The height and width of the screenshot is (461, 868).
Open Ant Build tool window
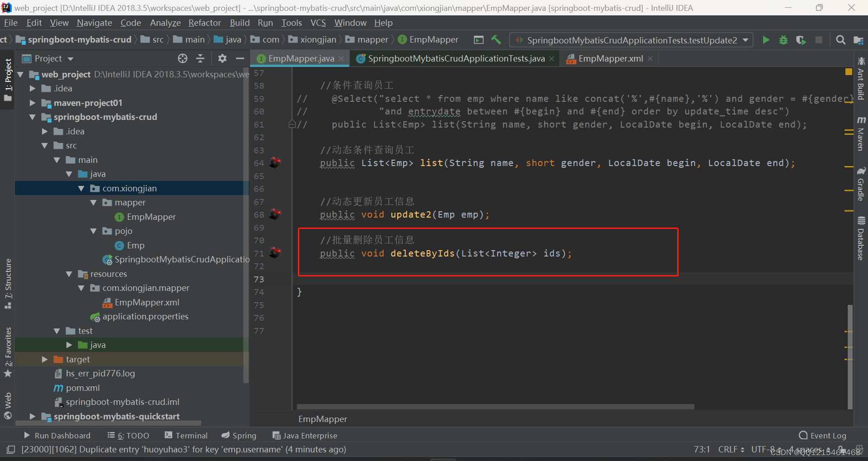861,78
